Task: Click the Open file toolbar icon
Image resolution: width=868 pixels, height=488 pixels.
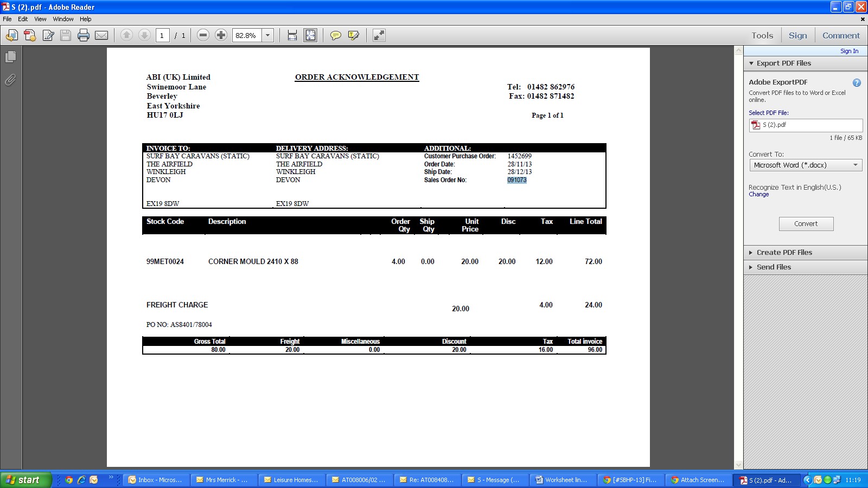Action: (11, 35)
